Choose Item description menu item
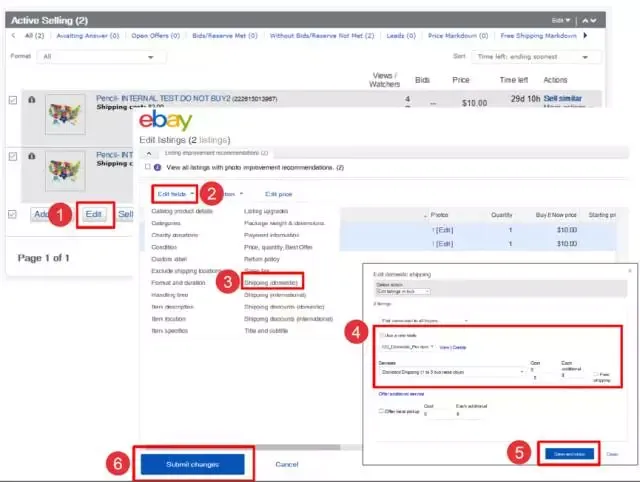The height and width of the screenshot is (482, 640). (x=172, y=307)
